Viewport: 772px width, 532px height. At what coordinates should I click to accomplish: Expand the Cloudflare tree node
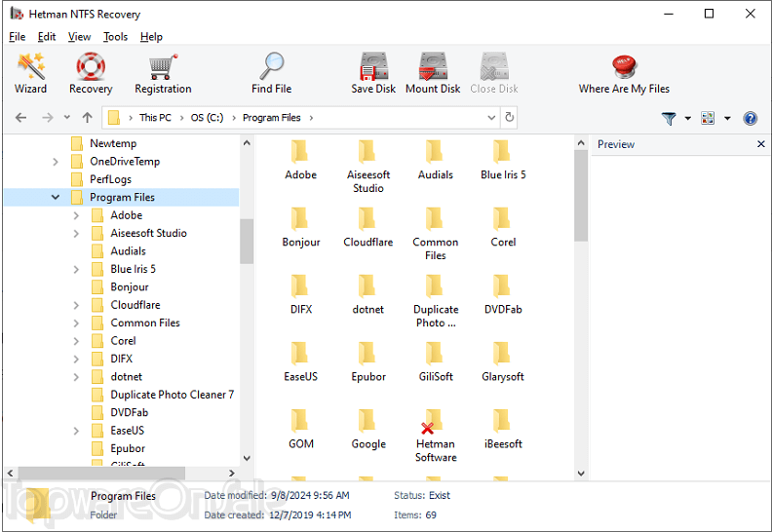(x=76, y=305)
